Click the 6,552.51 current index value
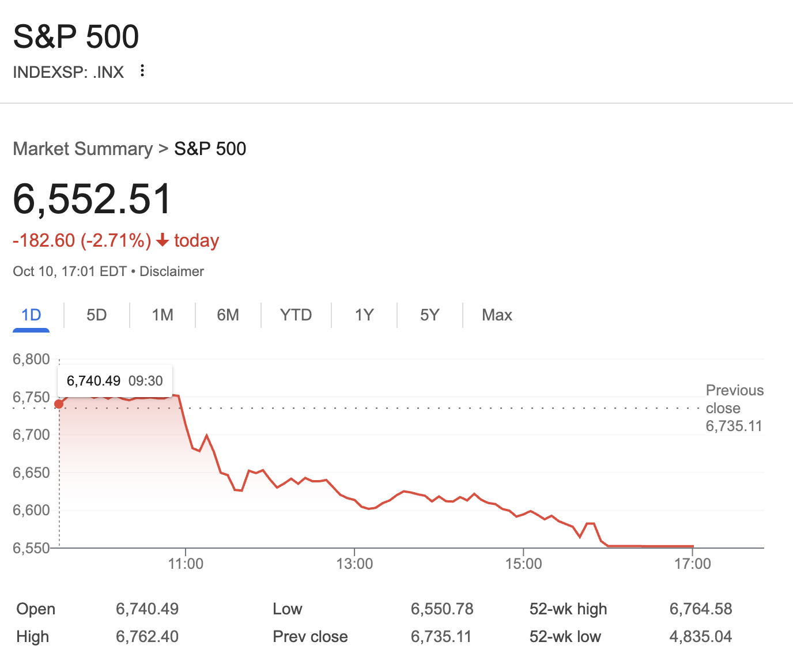The width and height of the screenshot is (793, 672). click(x=92, y=199)
